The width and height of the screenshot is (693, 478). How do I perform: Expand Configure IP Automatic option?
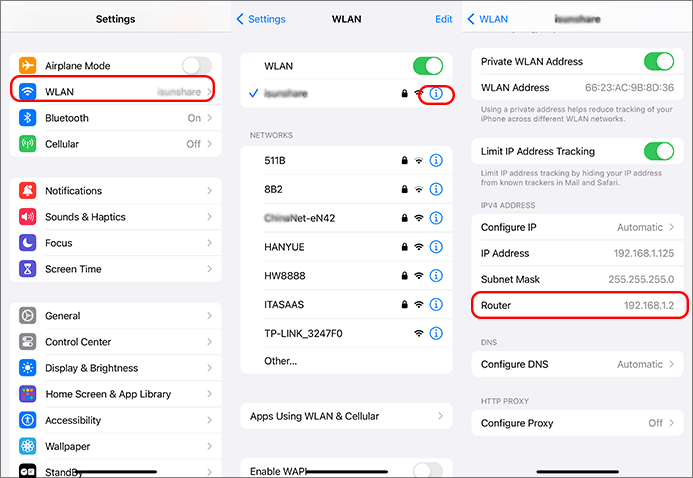click(x=577, y=227)
